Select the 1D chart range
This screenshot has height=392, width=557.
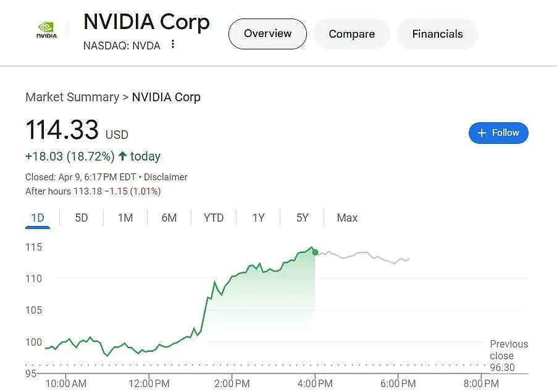coord(38,218)
